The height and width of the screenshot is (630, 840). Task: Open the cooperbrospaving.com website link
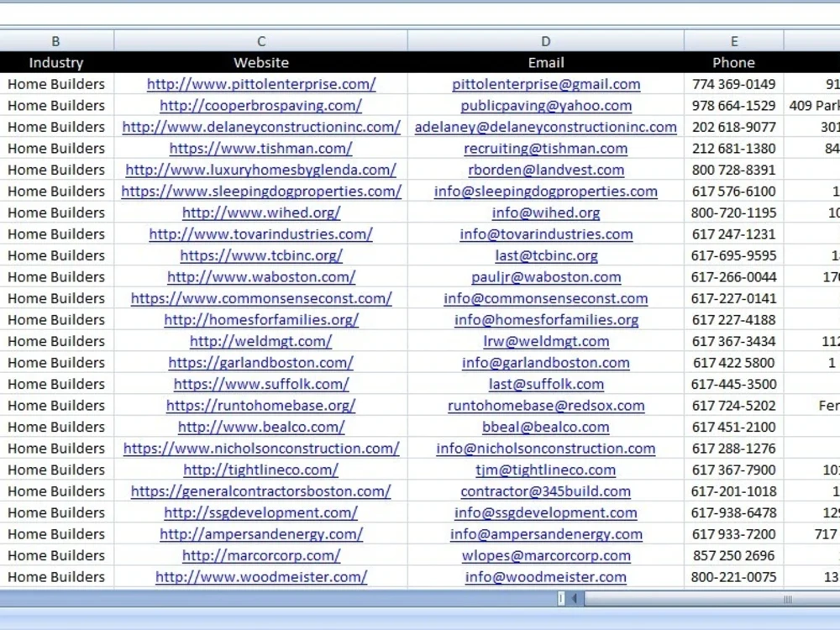click(261, 106)
